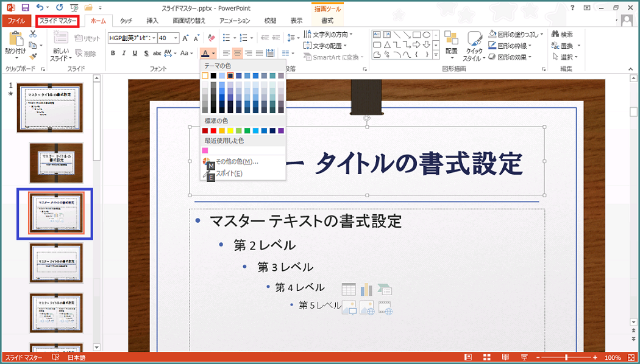Open the font color dropdown arrow
Viewport: 640px width, 364px height.
(x=213, y=53)
